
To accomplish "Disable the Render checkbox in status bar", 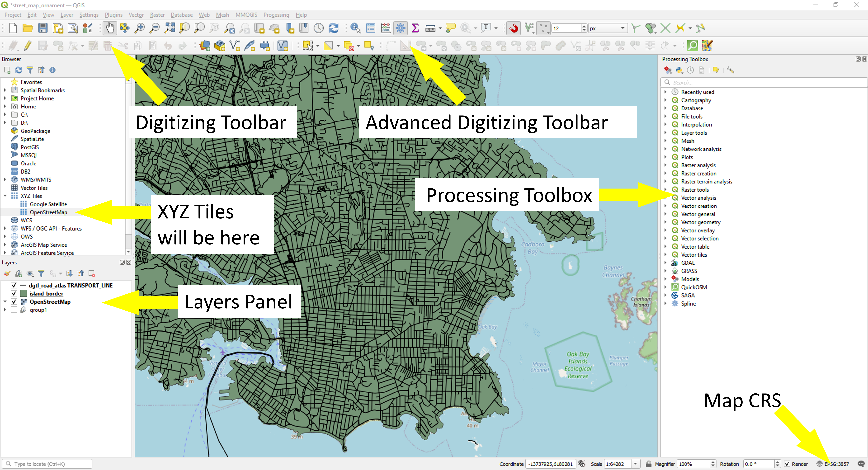I will pyautogui.click(x=787, y=464).
